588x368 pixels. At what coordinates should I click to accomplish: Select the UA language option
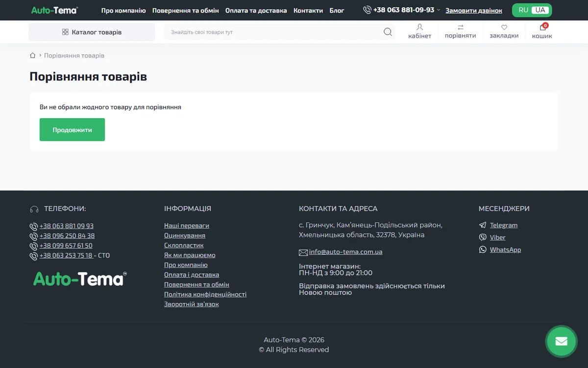click(x=540, y=10)
